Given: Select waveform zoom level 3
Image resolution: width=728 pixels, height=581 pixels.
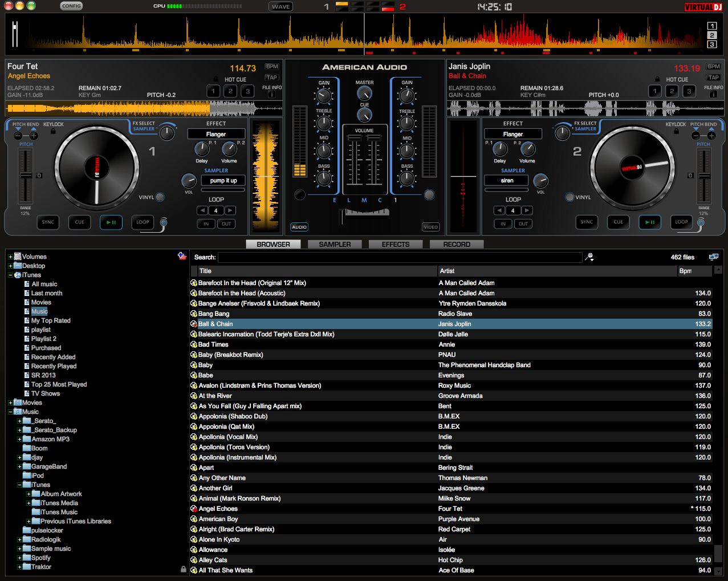Looking at the screenshot, I should click(711, 44).
